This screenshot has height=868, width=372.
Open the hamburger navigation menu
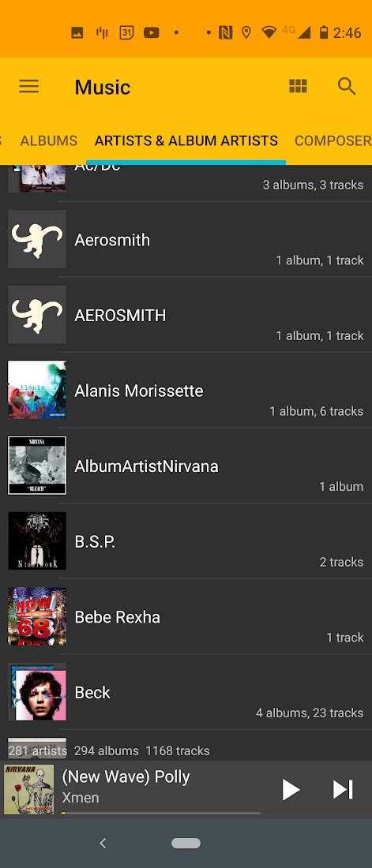point(29,86)
